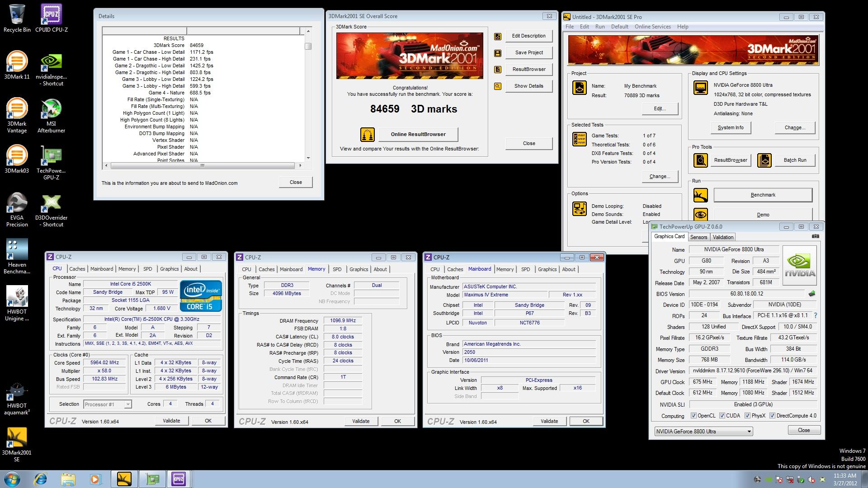Click the BIOS Version field in GPU-Z
Image resolution: width=868 pixels, height=488 pixels.
[746, 294]
